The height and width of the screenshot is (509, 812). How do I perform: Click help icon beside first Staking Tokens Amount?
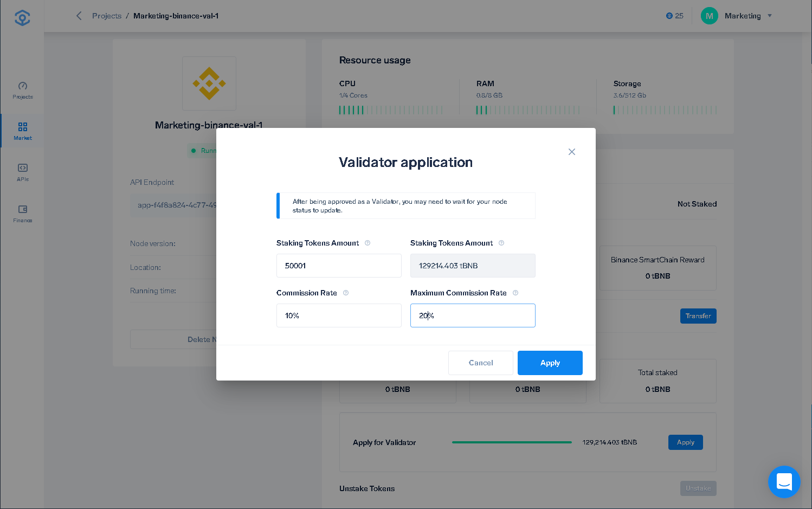(x=368, y=243)
